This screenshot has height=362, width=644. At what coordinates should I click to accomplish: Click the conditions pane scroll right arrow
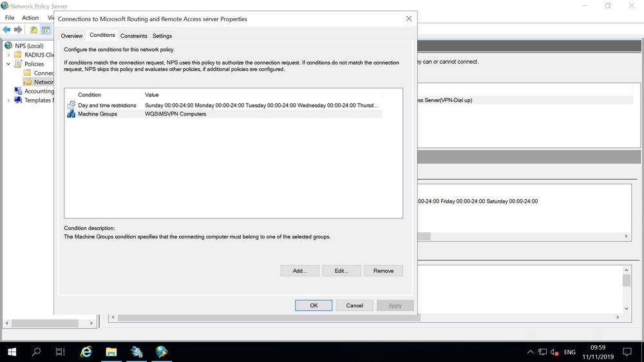point(626,236)
